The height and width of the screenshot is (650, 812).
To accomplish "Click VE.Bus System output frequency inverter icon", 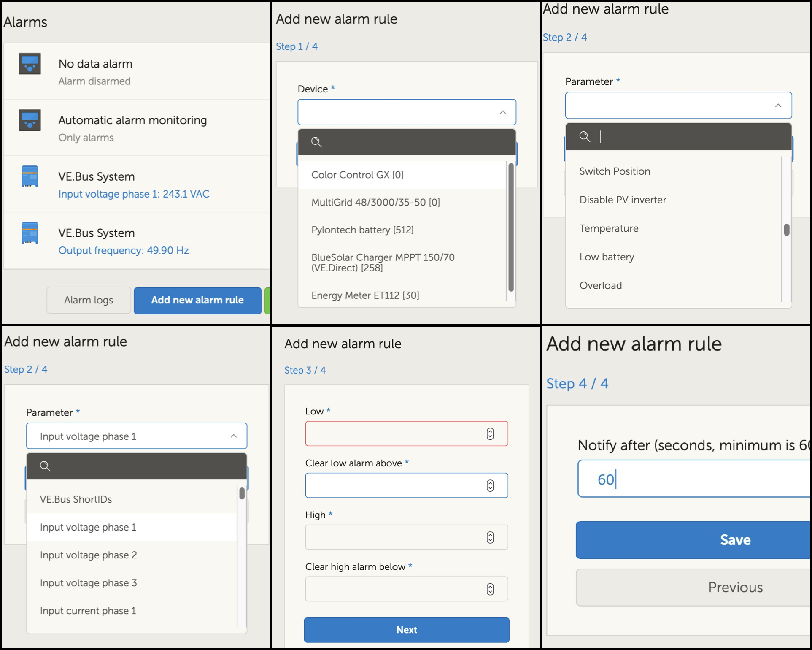I will click(30, 233).
